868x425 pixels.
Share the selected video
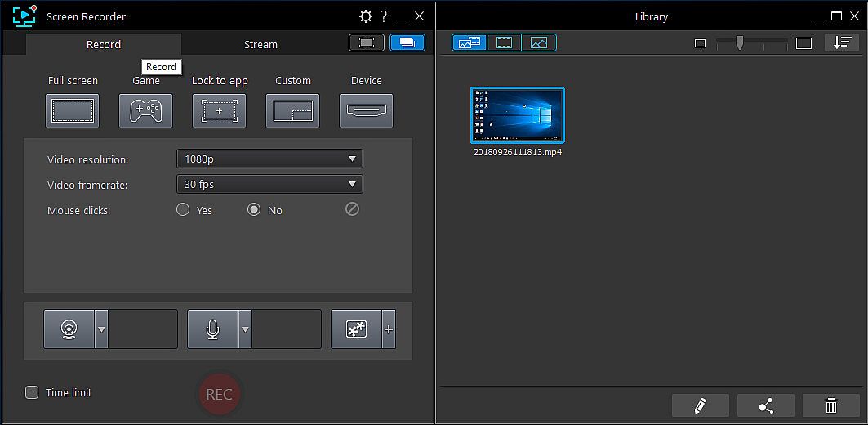pos(766,405)
